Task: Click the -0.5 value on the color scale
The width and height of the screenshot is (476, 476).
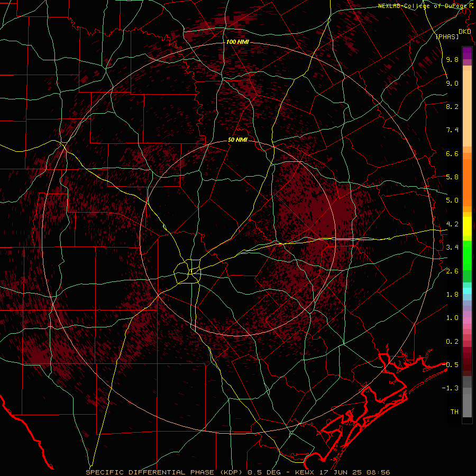Action: pos(451,365)
